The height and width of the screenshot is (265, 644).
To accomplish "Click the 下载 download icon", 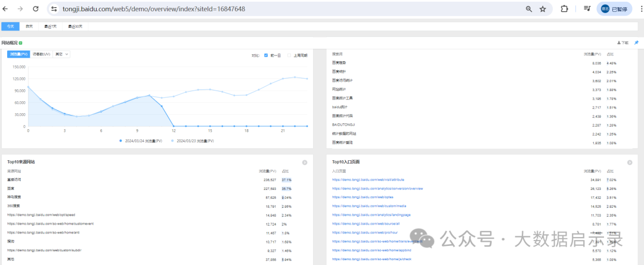I will coord(623,43).
